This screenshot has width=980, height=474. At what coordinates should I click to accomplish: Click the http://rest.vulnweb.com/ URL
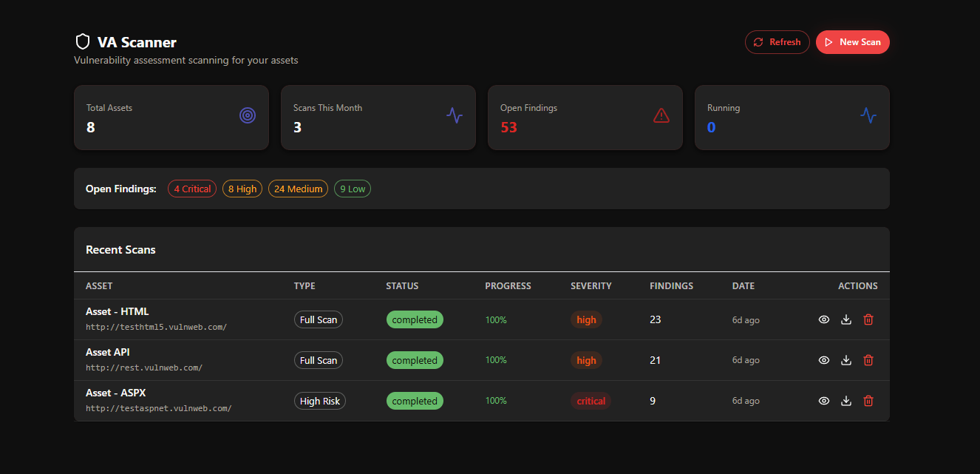tap(144, 368)
